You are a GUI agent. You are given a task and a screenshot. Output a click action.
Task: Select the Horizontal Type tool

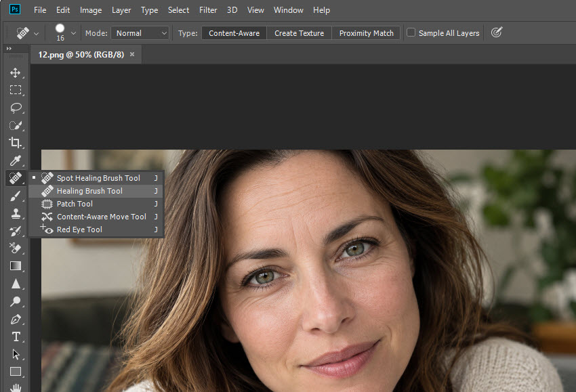tap(16, 336)
